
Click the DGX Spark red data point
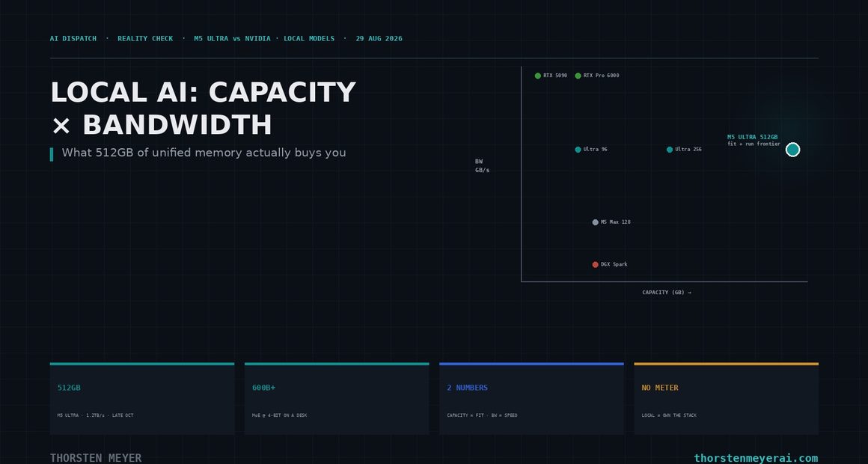point(595,265)
